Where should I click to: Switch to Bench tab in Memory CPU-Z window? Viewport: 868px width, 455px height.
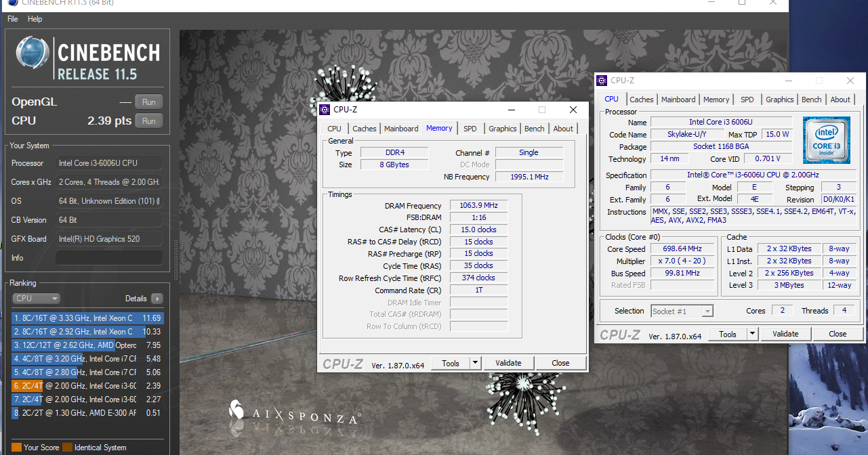[x=535, y=129]
